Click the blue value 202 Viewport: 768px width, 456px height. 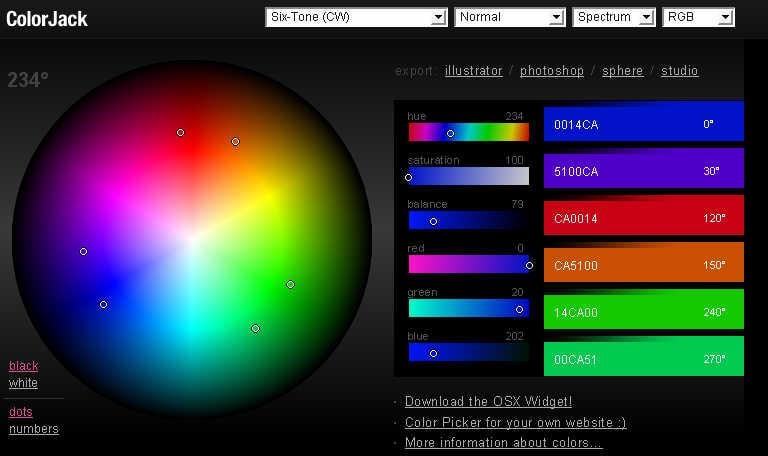pos(514,336)
